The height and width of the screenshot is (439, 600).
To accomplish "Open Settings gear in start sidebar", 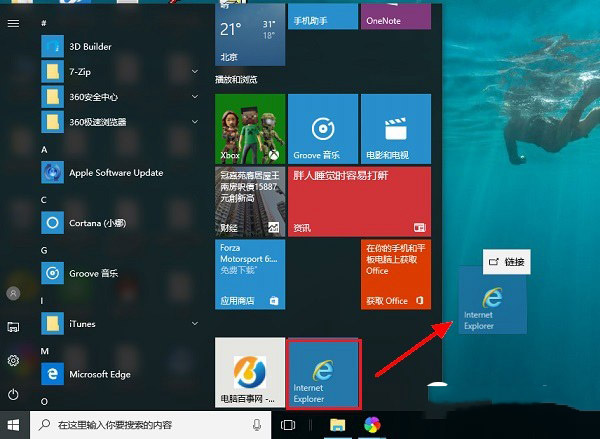I will pos(14,360).
